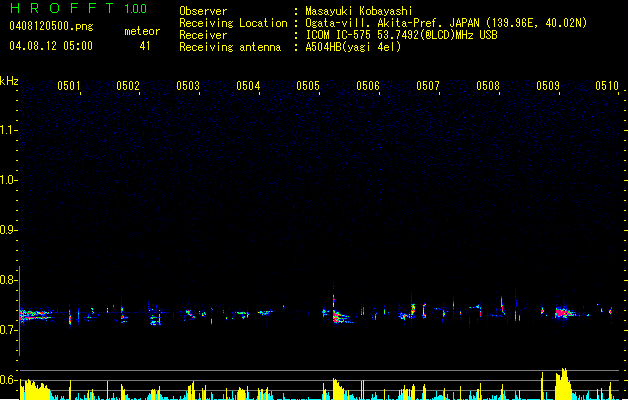Click the 0507 time marker
The image size is (629, 400).
click(428, 86)
